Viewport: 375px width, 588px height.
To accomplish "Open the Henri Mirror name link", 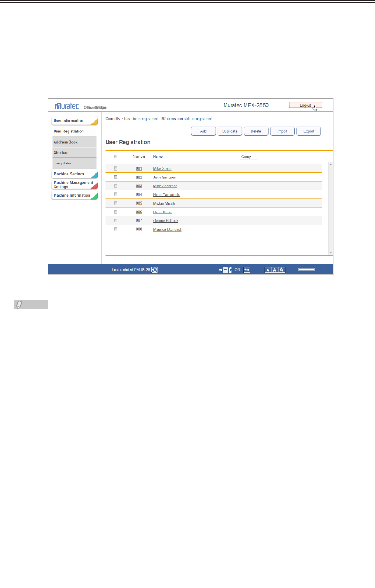I will pos(162,212).
